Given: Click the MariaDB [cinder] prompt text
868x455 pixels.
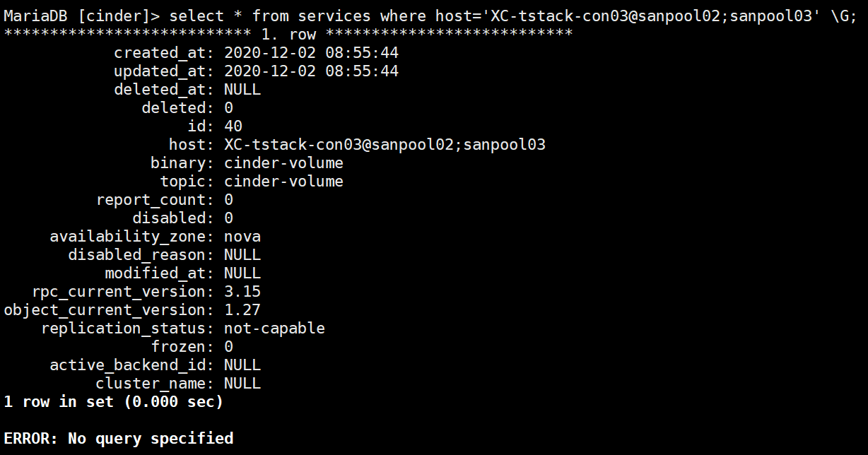Looking at the screenshot, I should 82,16.
